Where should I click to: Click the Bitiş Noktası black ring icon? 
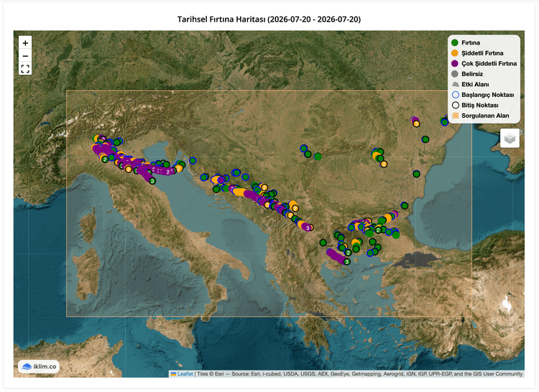[x=455, y=105]
